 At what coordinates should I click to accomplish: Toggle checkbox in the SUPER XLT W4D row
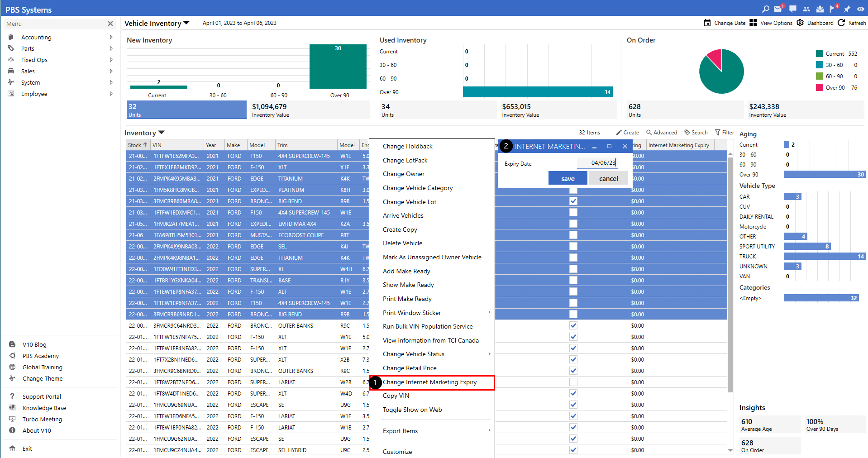tap(573, 393)
